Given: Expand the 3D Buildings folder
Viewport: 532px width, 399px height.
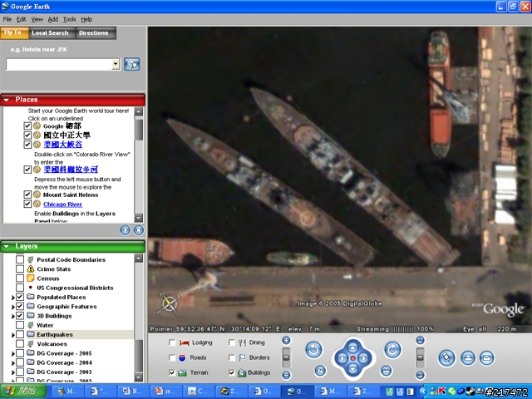Looking at the screenshot, I should (13, 316).
